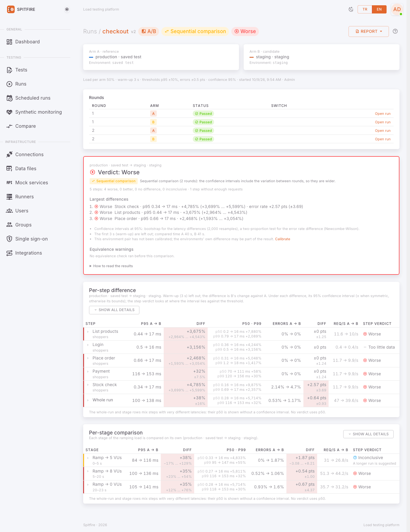Click the Single sign-on shield icon
This screenshot has width=410, height=532.
9,239
